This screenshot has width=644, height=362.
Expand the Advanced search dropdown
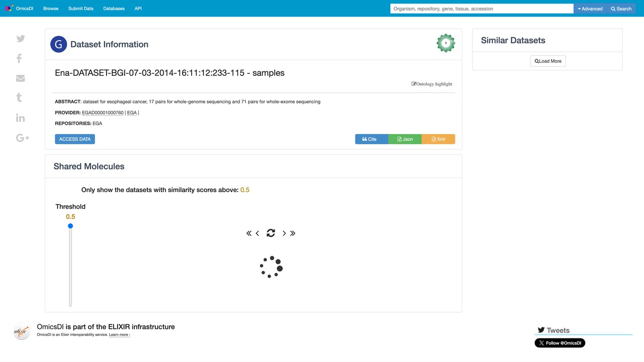tap(590, 9)
